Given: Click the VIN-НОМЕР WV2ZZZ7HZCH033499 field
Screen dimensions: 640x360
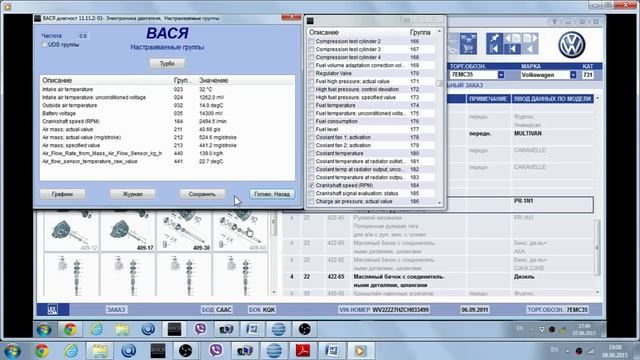Looking at the screenshot, I should (384, 310).
